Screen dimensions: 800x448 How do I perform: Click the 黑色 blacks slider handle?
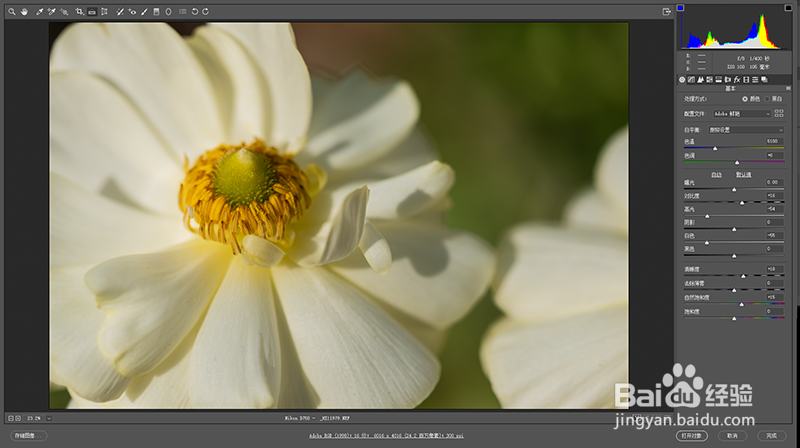pos(734,256)
